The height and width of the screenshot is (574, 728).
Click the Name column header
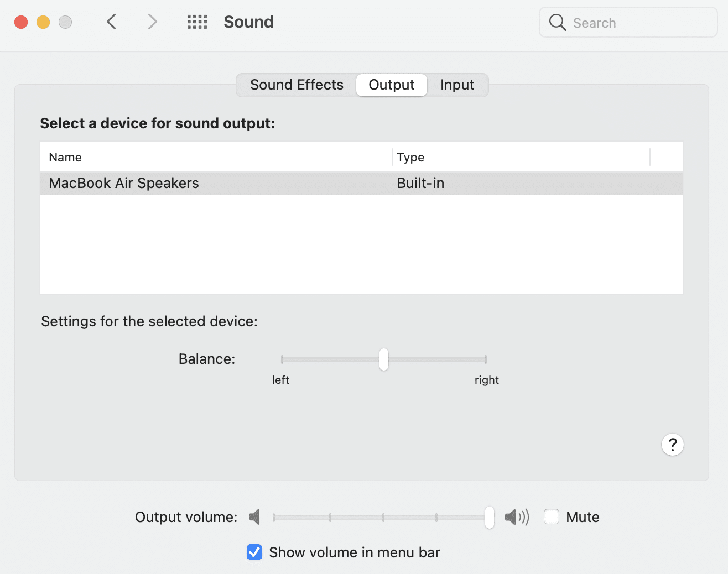click(65, 157)
